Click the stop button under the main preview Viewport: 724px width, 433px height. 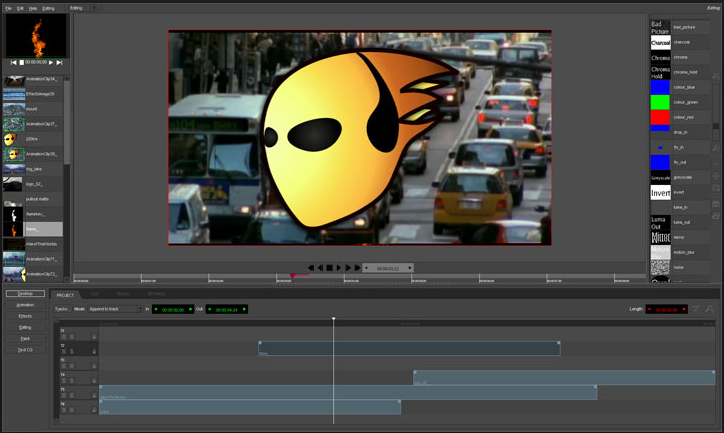pos(329,268)
